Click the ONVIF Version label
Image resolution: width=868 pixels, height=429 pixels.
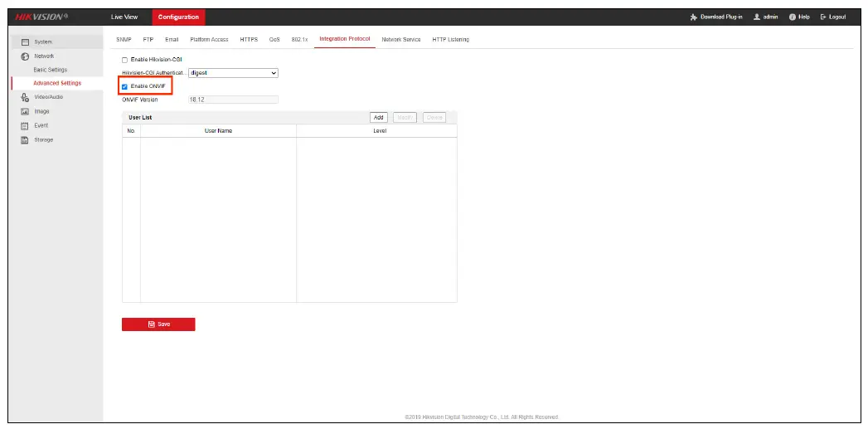139,100
